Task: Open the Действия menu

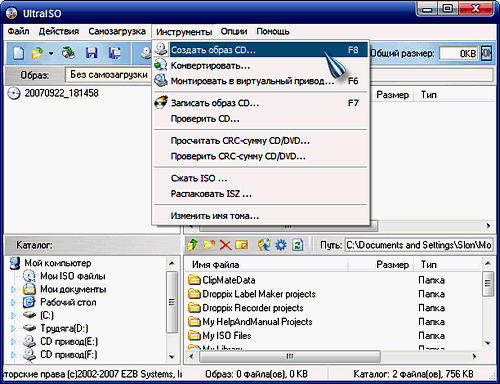Action: click(x=59, y=31)
